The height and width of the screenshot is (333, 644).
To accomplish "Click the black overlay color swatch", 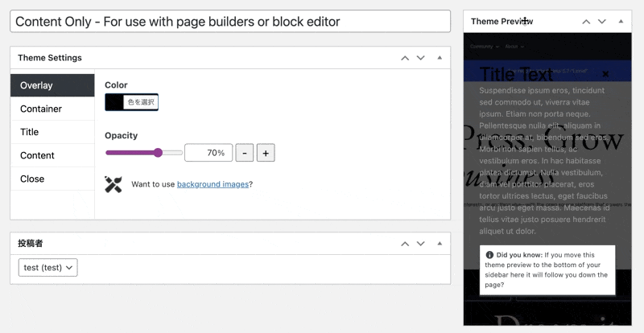I will point(114,102).
